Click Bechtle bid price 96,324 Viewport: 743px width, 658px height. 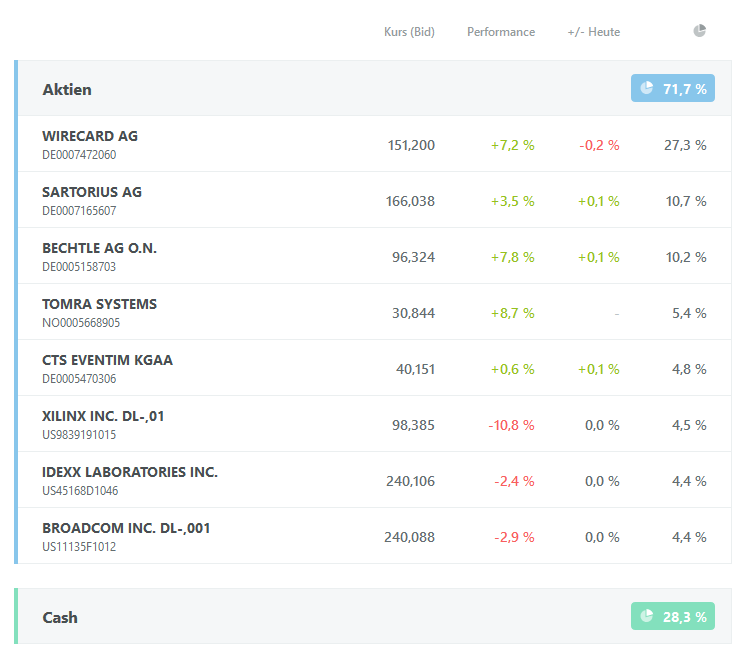(x=413, y=257)
